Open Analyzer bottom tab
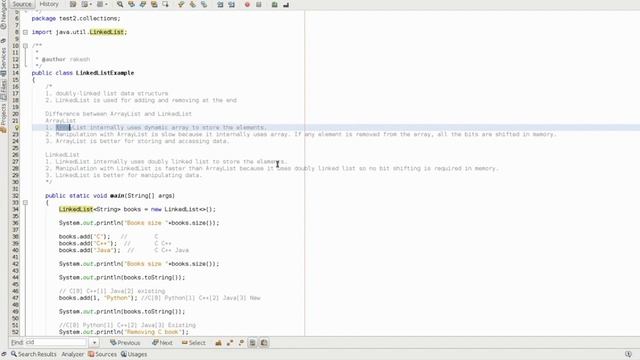 (x=72, y=354)
